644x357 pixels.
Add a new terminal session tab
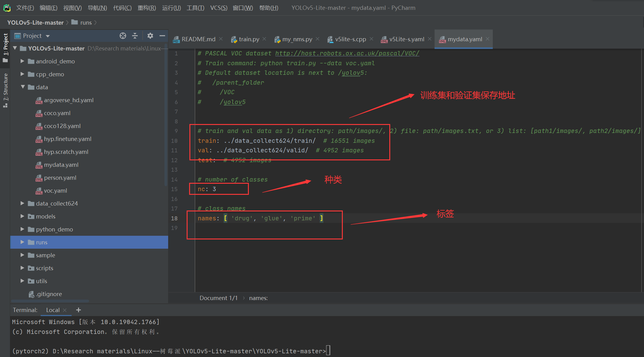coord(79,310)
